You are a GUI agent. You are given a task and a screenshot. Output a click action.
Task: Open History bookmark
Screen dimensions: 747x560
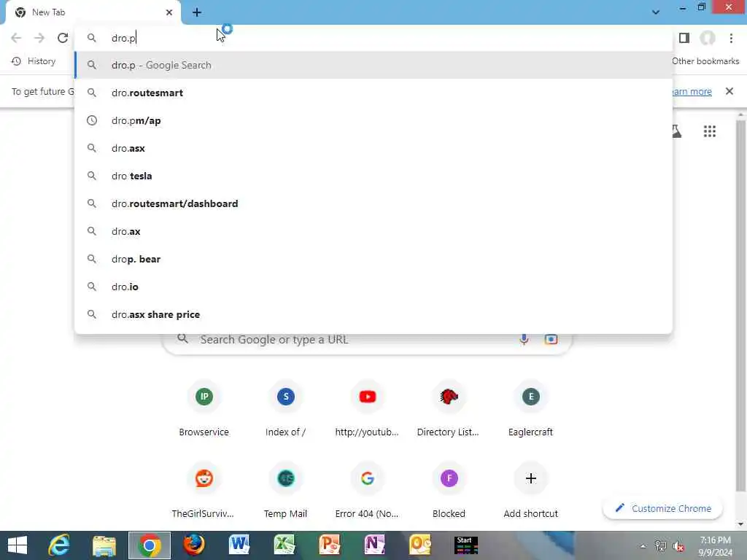point(34,61)
